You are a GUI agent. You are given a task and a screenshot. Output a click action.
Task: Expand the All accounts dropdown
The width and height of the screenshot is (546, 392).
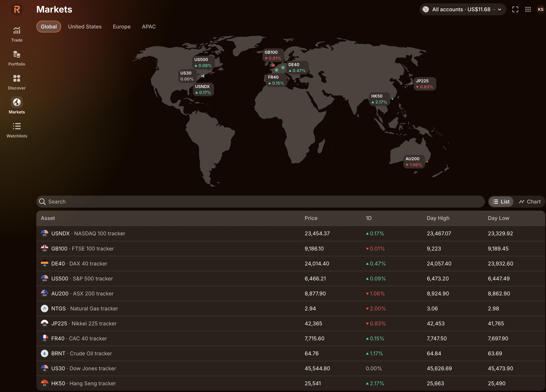click(x=462, y=9)
